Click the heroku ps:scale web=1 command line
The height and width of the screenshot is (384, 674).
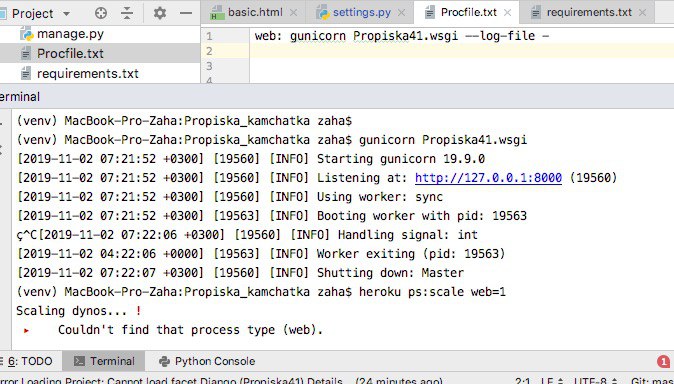coord(432,292)
